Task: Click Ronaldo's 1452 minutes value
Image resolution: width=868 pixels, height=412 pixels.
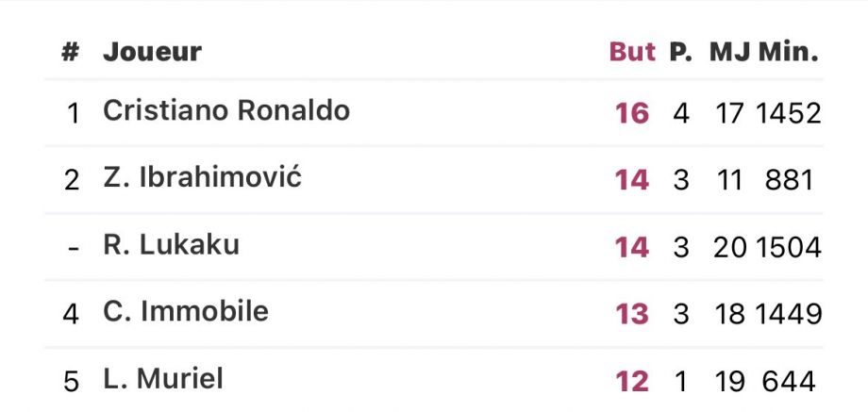Action: click(x=789, y=113)
